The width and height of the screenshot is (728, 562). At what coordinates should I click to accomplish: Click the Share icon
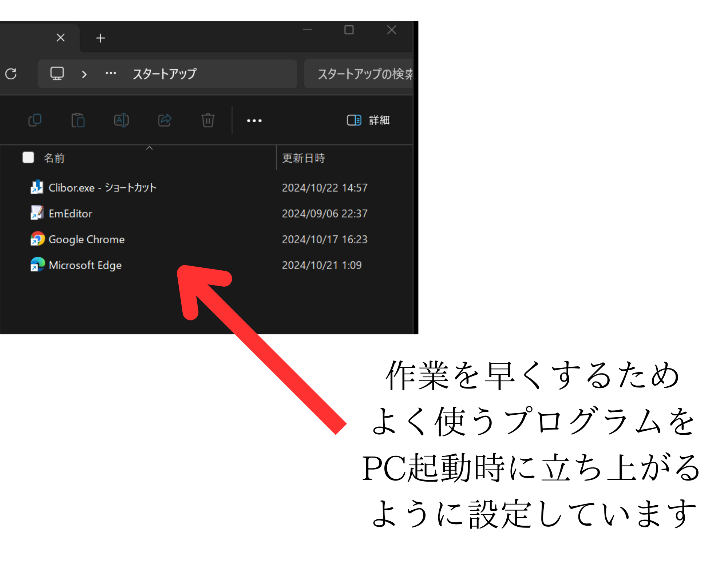(x=164, y=120)
